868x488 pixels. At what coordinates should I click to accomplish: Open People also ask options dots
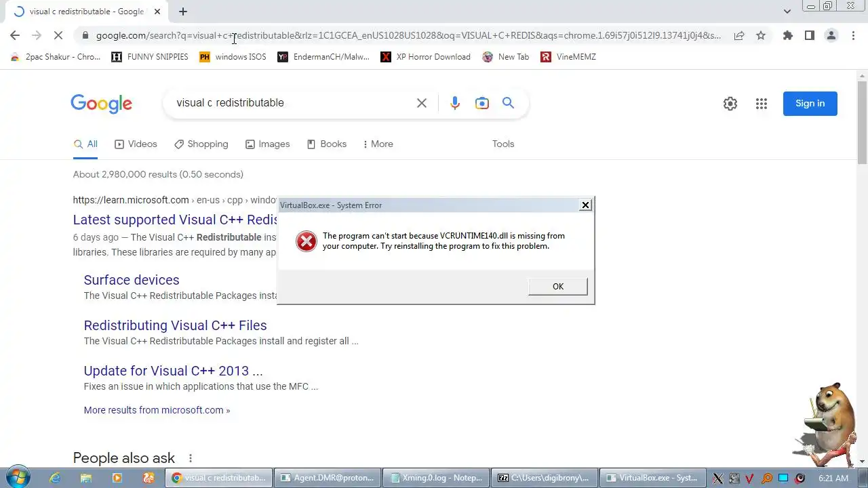click(191, 458)
